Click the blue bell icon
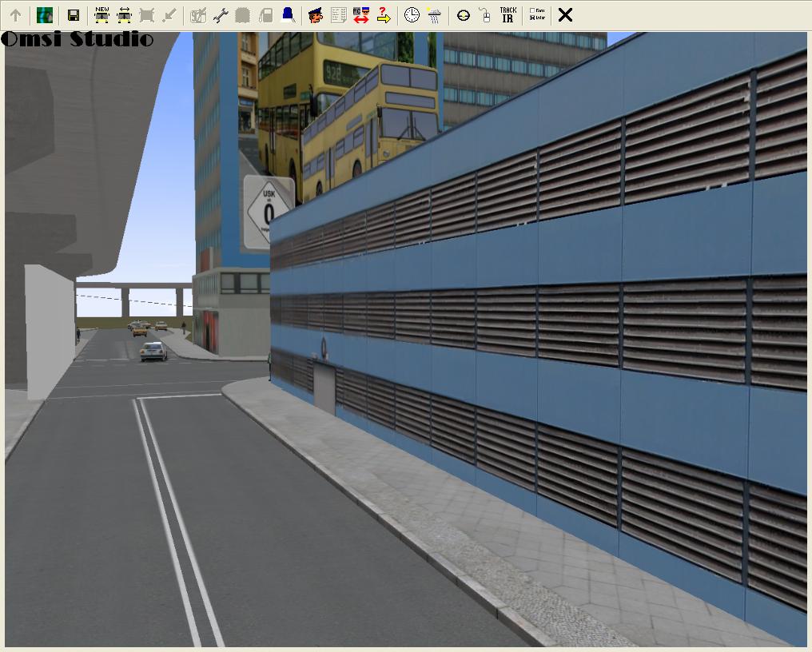 click(288, 14)
